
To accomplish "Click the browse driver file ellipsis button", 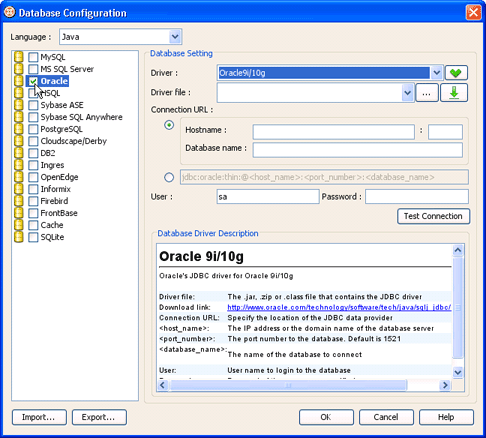I will (427, 93).
